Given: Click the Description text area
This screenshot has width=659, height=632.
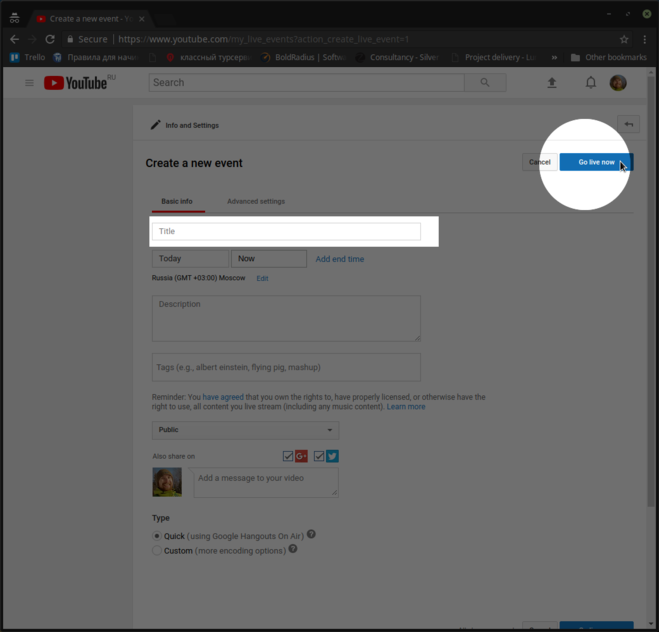Looking at the screenshot, I should pyautogui.click(x=286, y=318).
